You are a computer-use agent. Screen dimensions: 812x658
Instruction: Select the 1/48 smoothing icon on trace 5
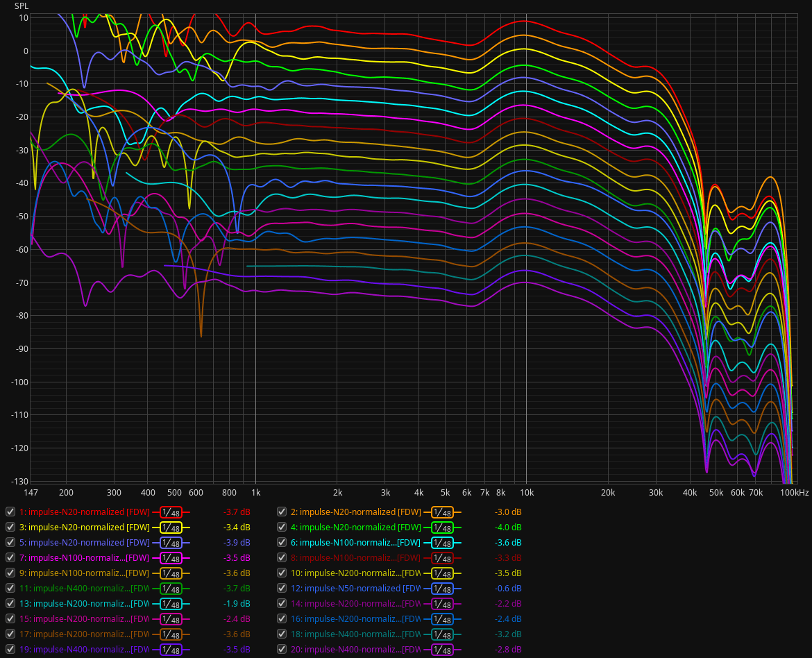coord(171,543)
